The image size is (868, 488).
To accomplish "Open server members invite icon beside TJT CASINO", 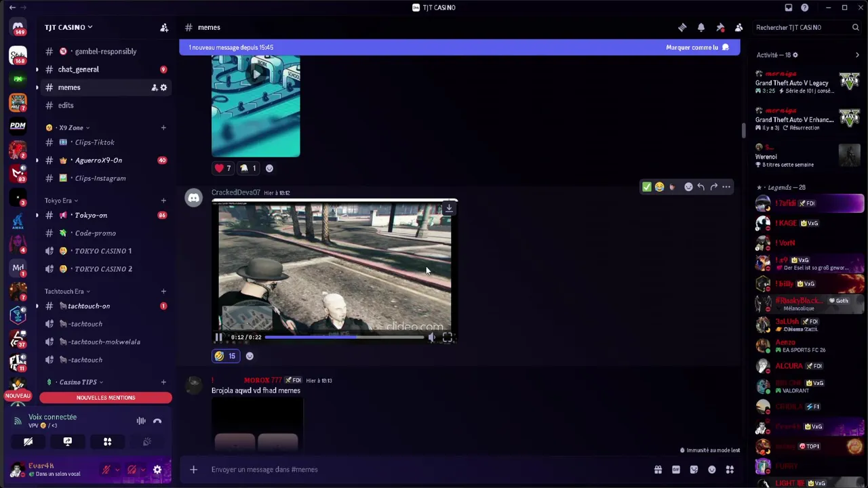I will (x=164, y=27).
